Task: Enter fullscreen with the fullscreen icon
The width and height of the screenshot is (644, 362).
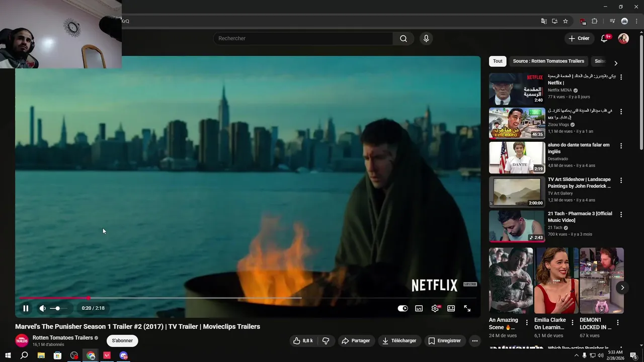Action: click(x=467, y=308)
